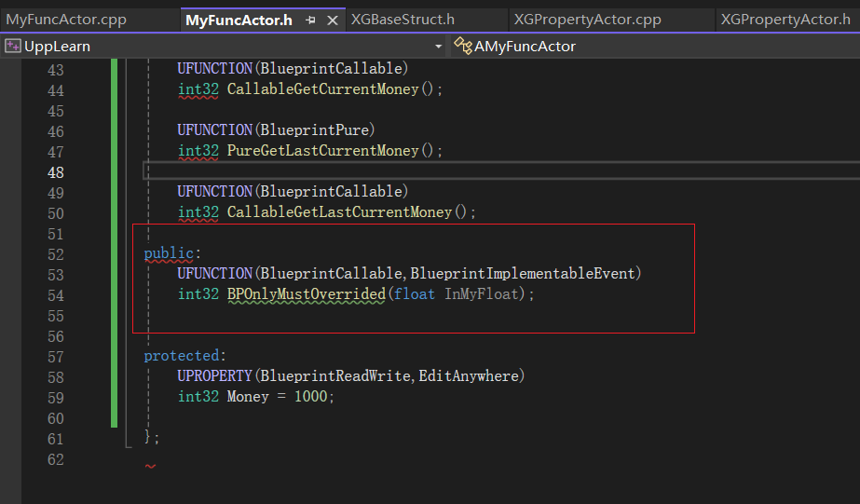Click line number 48 in the gutter
Screen dimensions: 860x504
tap(55, 172)
